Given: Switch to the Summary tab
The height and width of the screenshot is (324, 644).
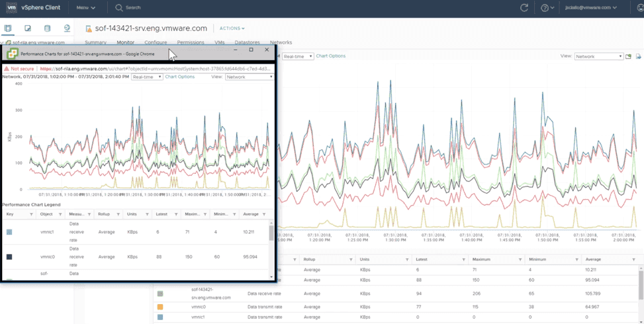Looking at the screenshot, I should (x=95, y=42).
